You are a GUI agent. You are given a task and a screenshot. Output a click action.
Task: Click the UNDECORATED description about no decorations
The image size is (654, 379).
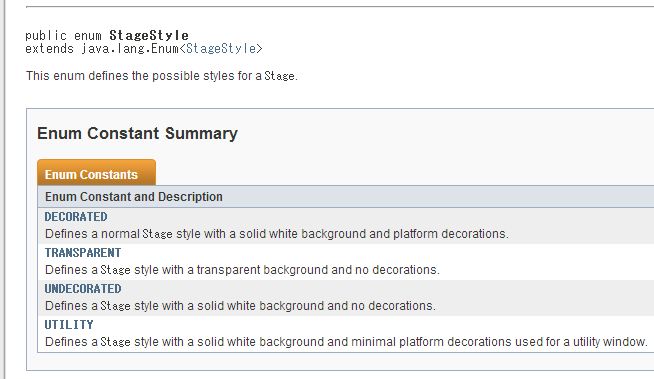click(x=240, y=306)
